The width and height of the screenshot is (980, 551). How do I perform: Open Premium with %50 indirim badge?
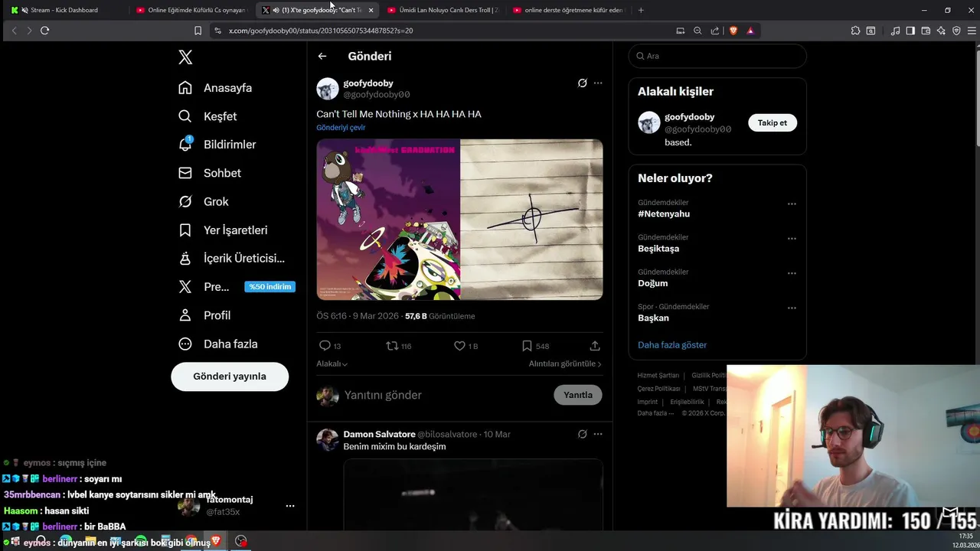pos(237,287)
